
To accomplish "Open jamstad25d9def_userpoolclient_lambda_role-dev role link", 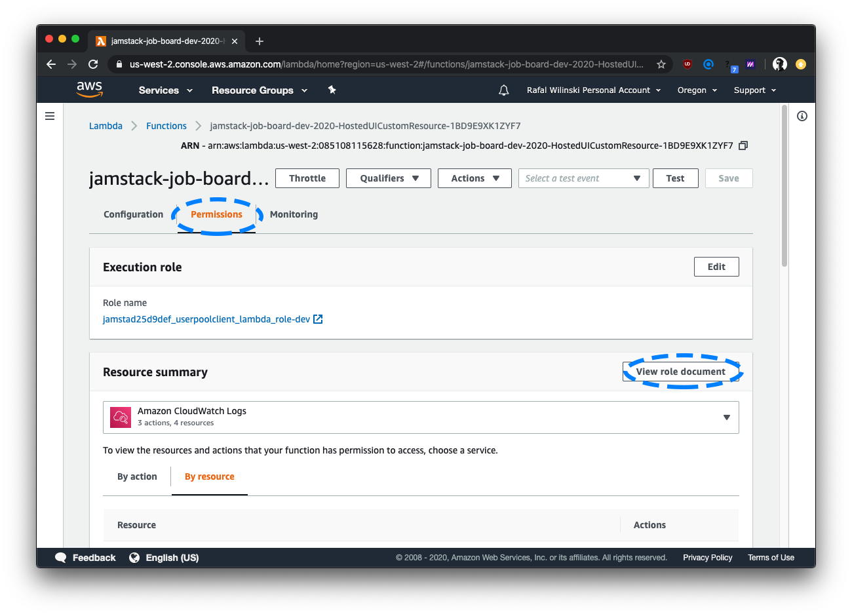I will click(206, 319).
